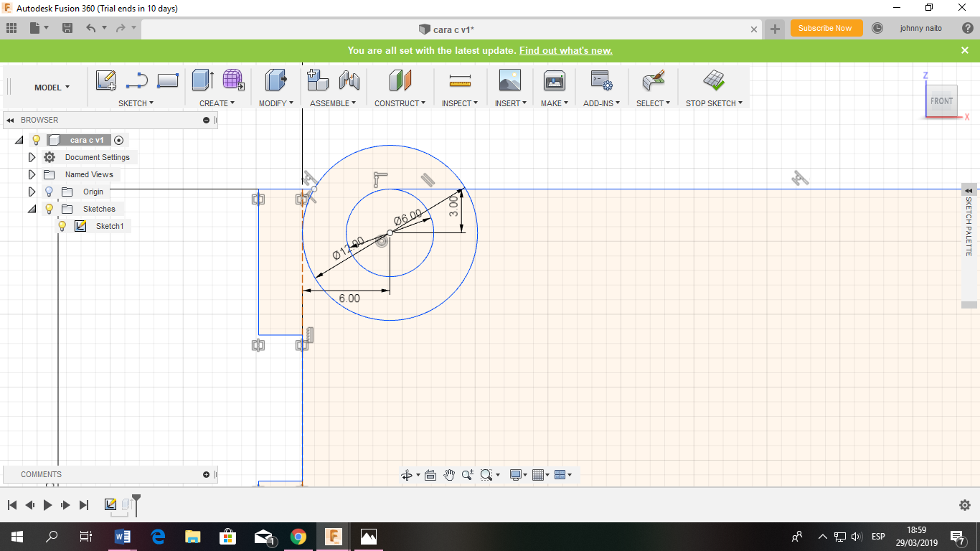Image resolution: width=980 pixels, height=551 pixels.
Task: Activate the cara c v1 component radio button
Action: point(118,140)
